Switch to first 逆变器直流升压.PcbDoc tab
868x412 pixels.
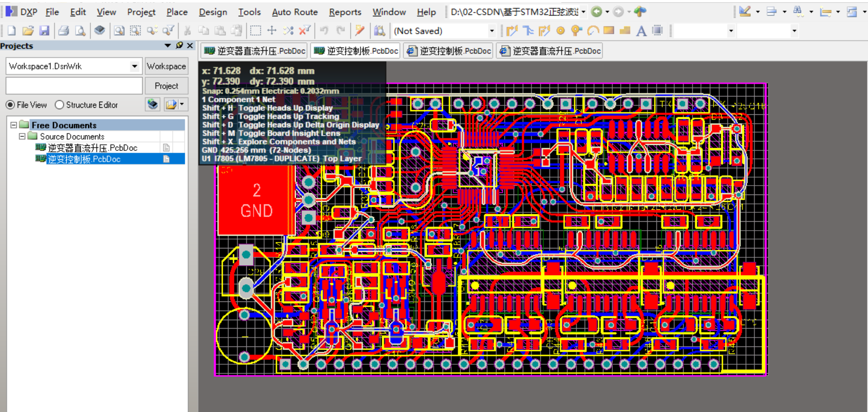click(255, 51)
